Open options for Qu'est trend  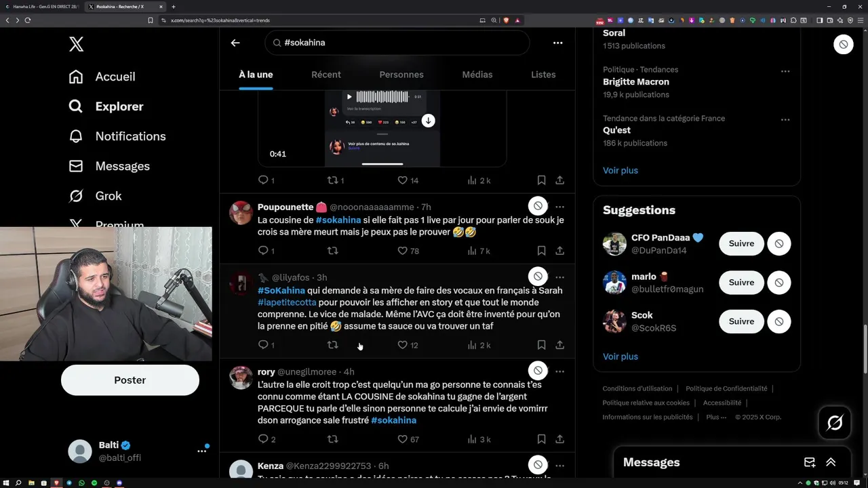point(785,120)
